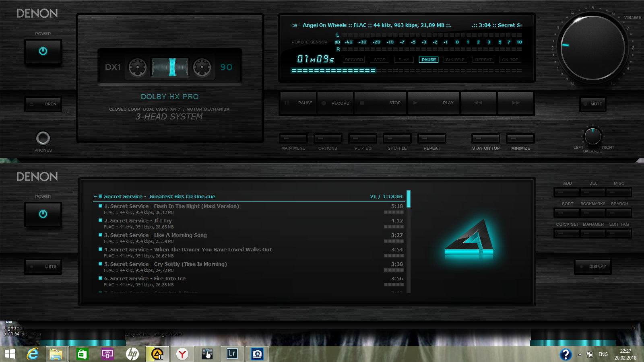The height and width of the screenshot is (362, 644).
Task: Show hidden tray icons arrow
Action: (x=580, y=354)
